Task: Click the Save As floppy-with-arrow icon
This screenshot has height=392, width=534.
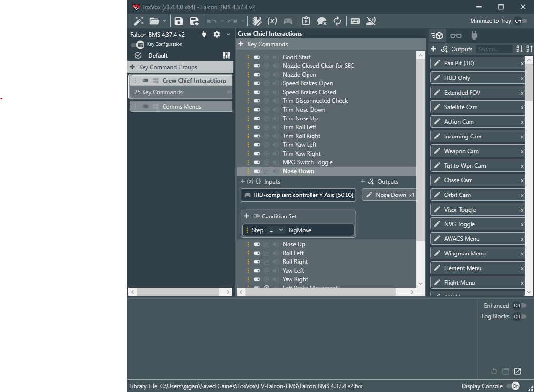Action: pos(194,21)
